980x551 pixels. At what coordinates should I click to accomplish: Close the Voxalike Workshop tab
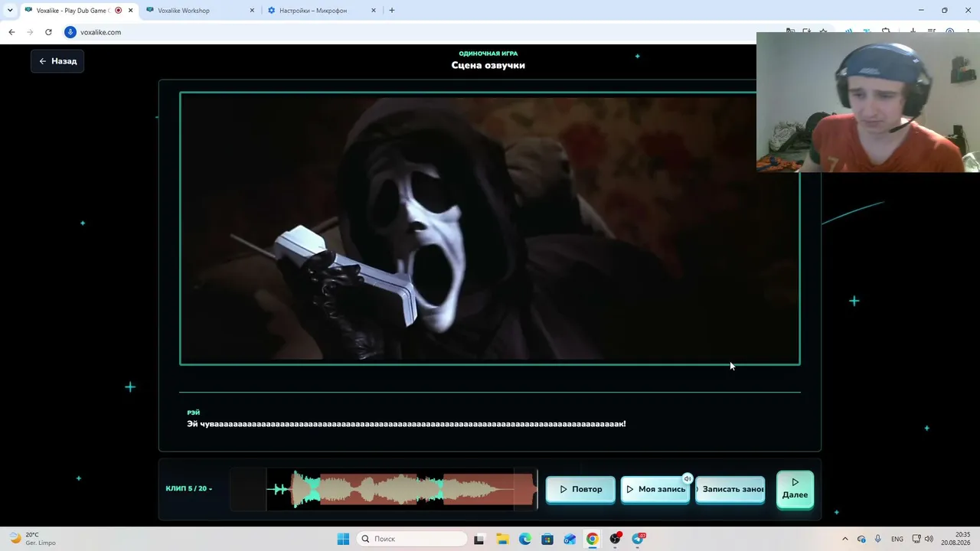[x=252, y=11]
